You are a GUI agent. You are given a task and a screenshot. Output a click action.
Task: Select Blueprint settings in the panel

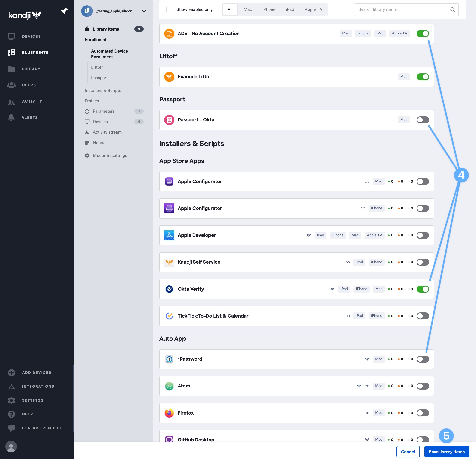pyautogui.click(x=110, y=155)
